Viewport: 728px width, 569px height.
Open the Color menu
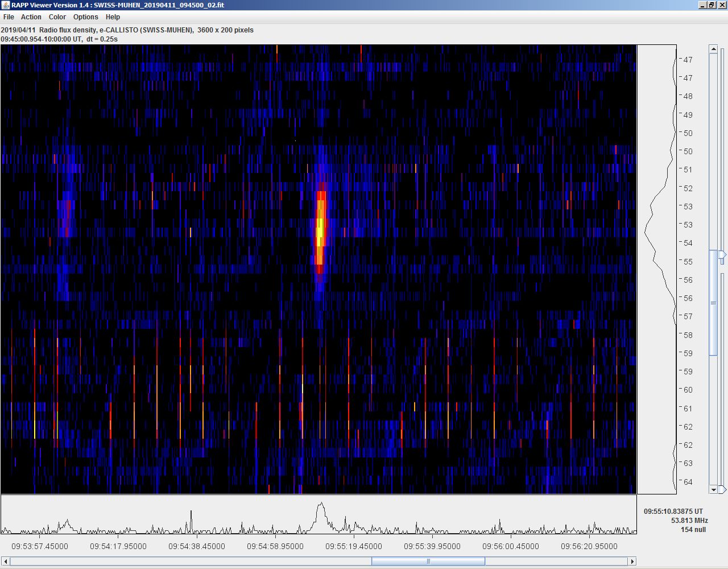57,17
